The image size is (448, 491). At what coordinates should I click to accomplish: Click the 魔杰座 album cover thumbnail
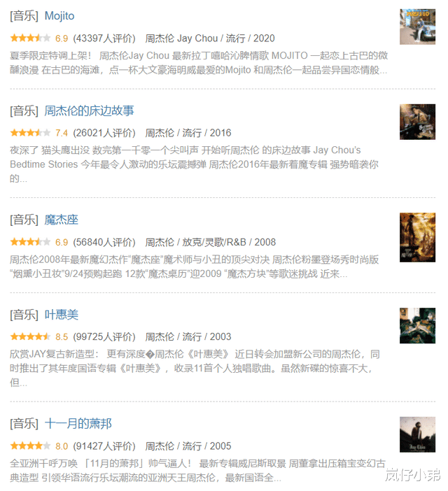point(417,237)
